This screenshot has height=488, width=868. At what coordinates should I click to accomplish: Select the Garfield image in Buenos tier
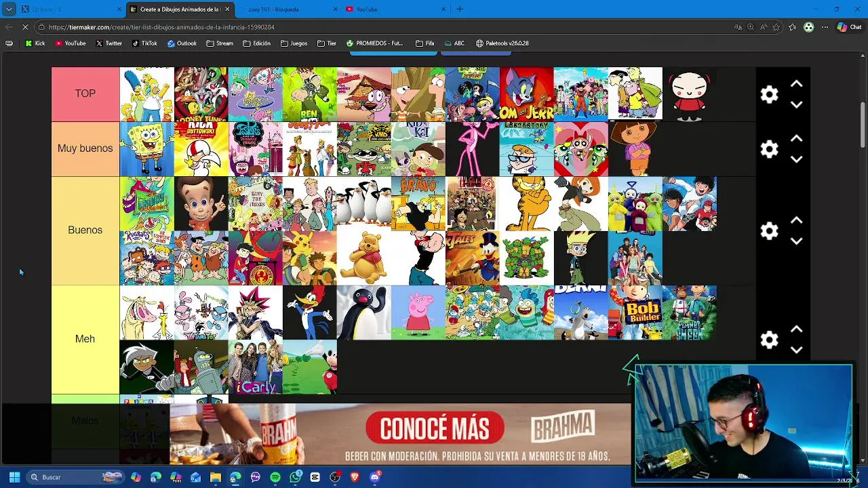coord(527,204)
